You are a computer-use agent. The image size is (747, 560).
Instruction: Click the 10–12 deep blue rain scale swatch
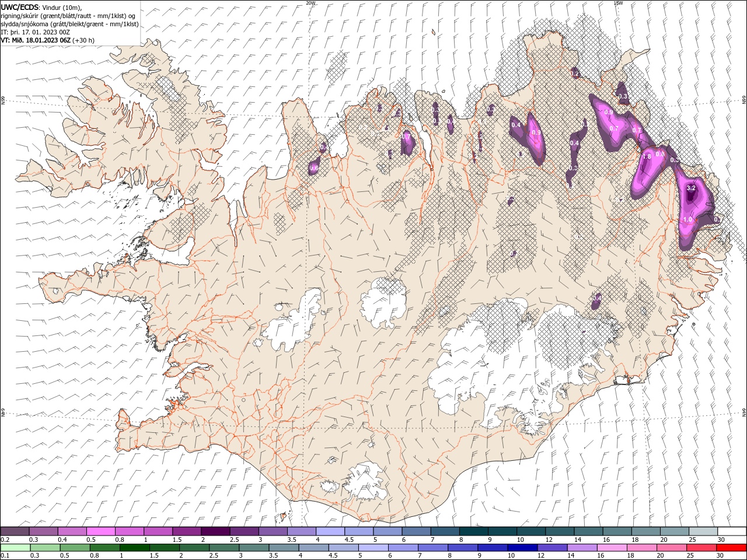tap(522, 548)
